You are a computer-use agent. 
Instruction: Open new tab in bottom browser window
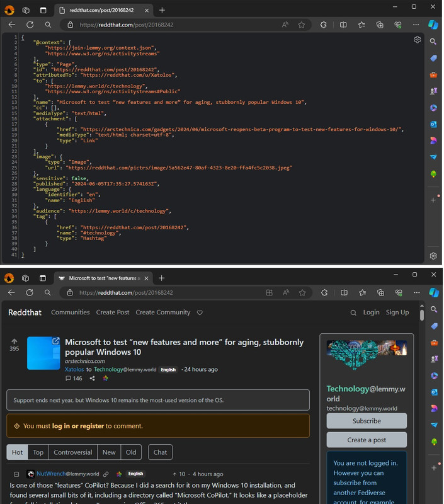pyautogui.click(x=162, y=278)
